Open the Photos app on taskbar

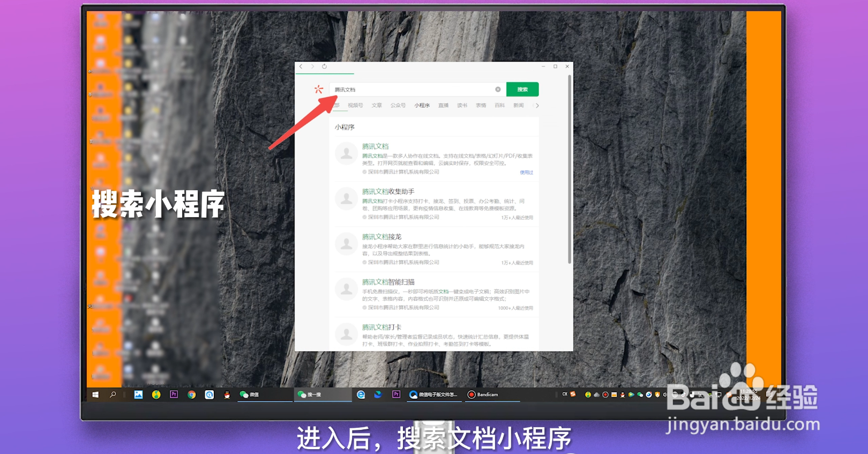(138, 395)
